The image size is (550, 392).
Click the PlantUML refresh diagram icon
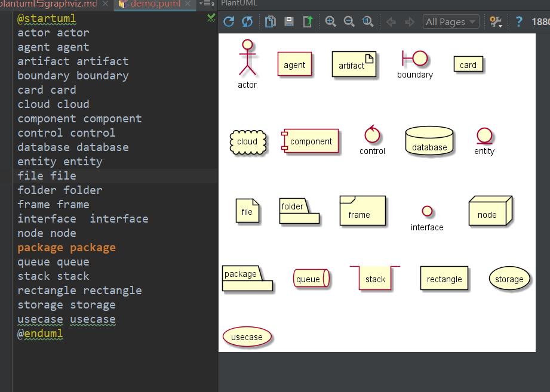point(228,22)
